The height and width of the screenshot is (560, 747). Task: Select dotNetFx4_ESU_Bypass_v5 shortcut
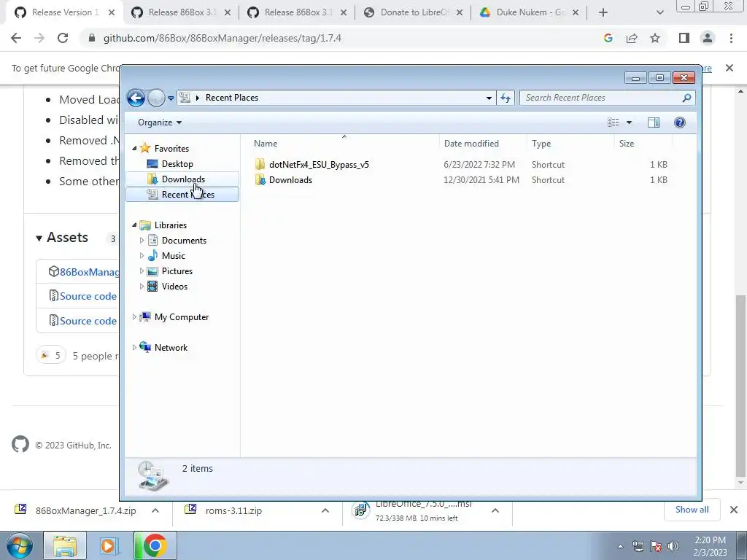tap(319, 165)
